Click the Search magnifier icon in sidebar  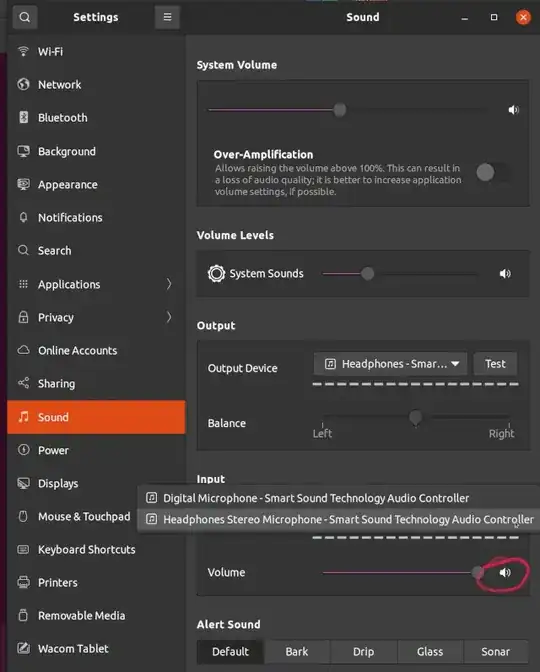click(23, 250)
